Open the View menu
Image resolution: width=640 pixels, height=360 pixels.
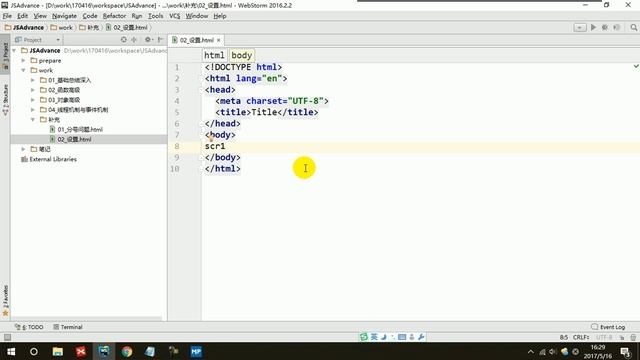click(40, 16)
